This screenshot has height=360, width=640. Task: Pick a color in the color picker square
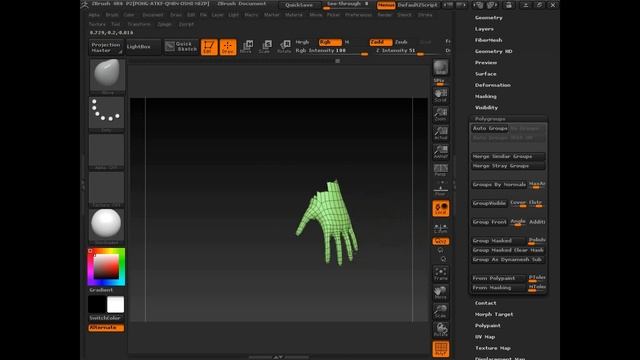106,267
